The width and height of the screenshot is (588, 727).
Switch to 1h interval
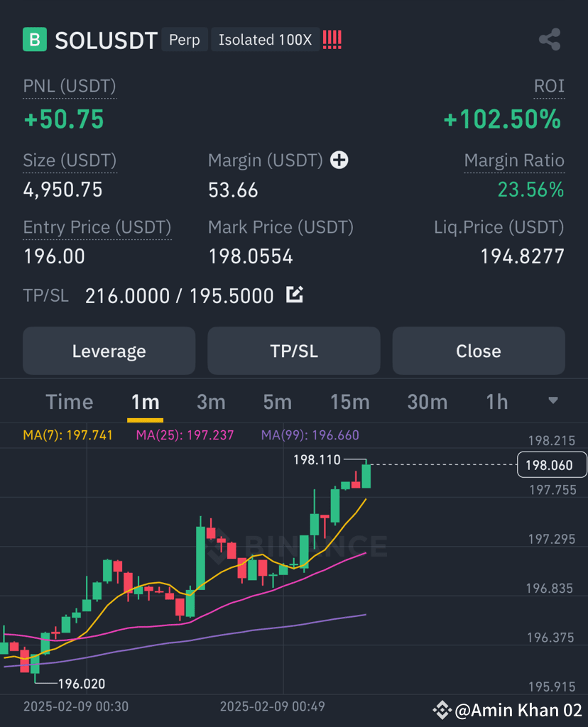(496, 402)
